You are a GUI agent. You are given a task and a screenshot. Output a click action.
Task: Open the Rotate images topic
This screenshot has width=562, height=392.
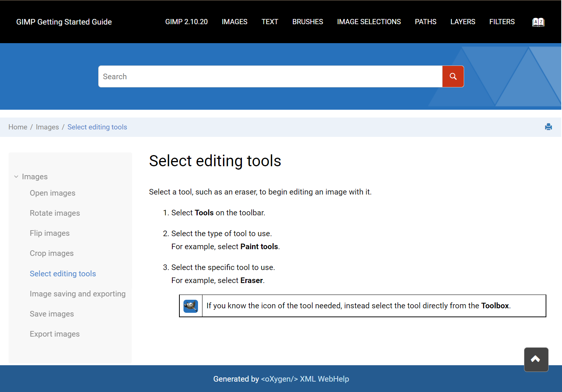[55, 213]
